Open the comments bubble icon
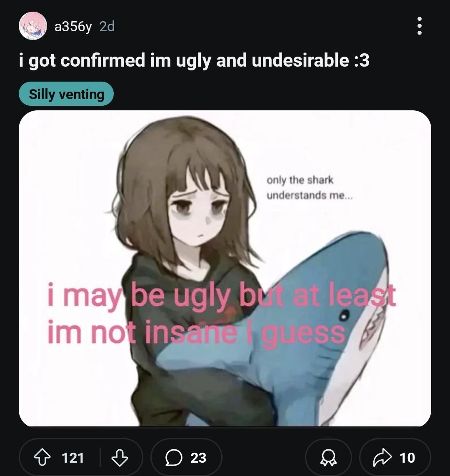The height and width of the screenshot is (476, 450). (174, 458)
